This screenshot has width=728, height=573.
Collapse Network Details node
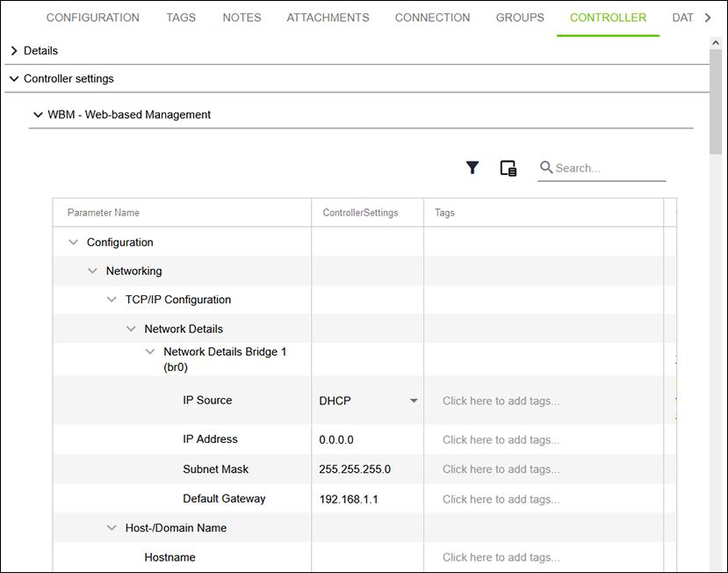point(131,329)
